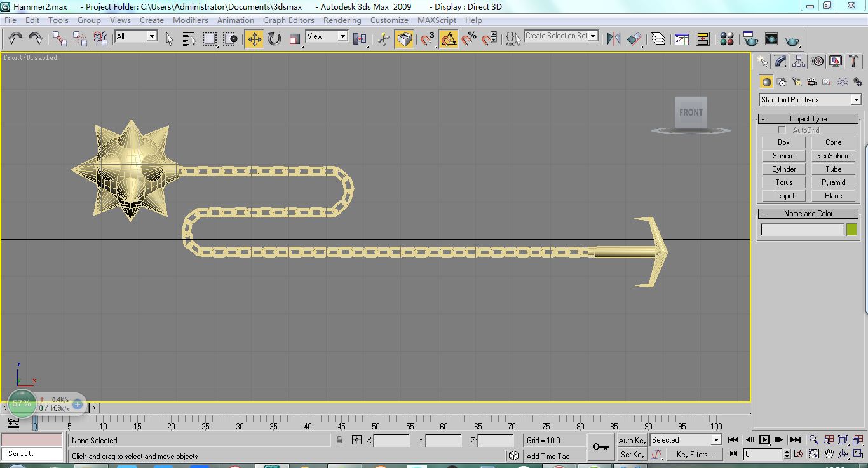
Task: Click Quick Render teapot icon
Action: (x=792, y=40)
